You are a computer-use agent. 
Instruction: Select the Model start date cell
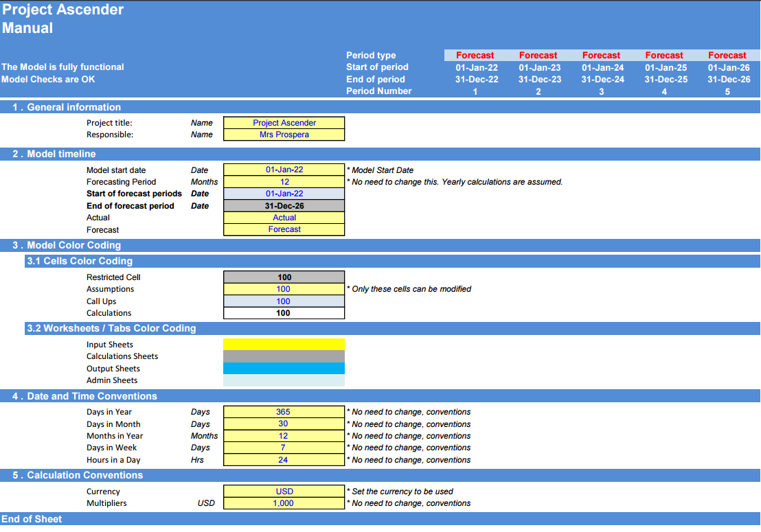284,170
